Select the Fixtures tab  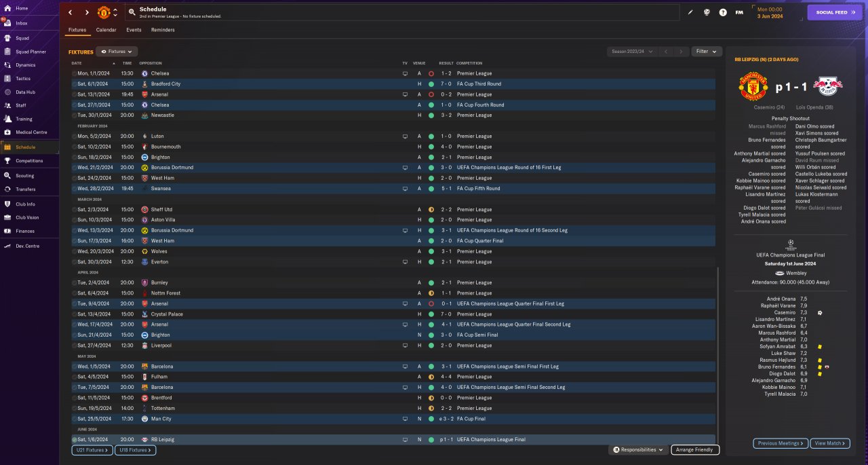77,30
